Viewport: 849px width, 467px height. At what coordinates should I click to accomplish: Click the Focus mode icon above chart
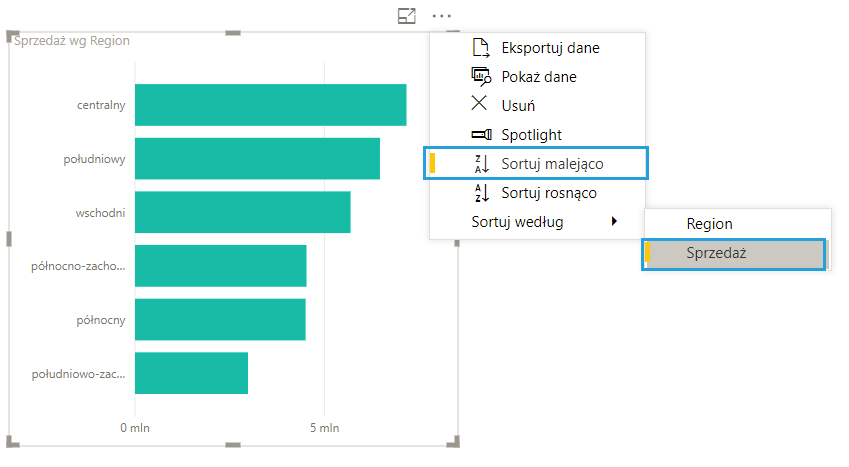[406, 16]
